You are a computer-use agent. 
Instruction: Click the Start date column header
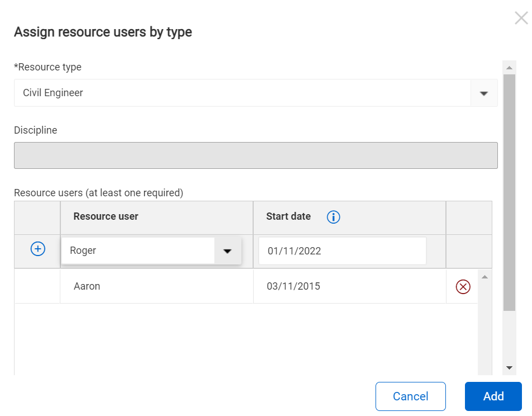pos(288,217)
